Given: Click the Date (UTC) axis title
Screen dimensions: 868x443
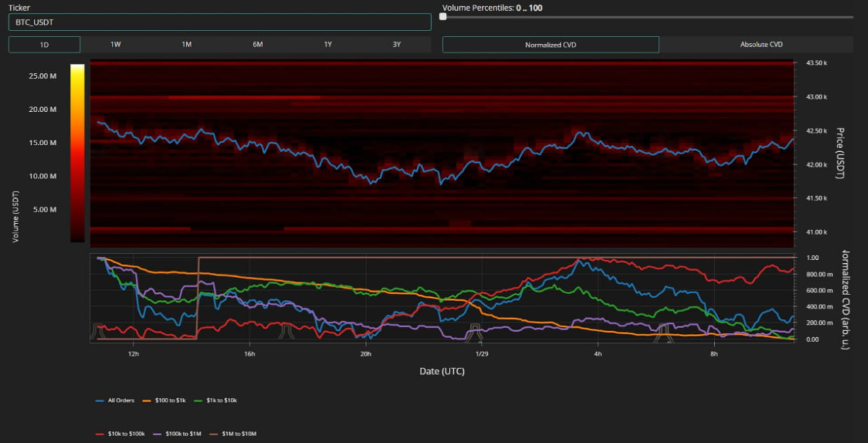Looking at the screenshot, I should [x=442, y=371].
